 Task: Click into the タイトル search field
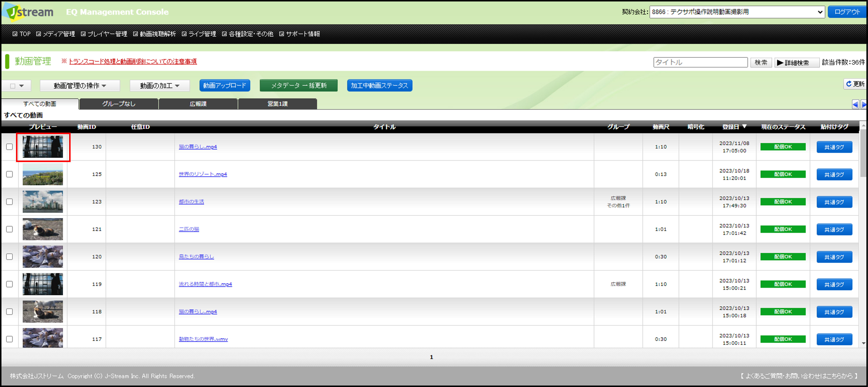[701, 62]
